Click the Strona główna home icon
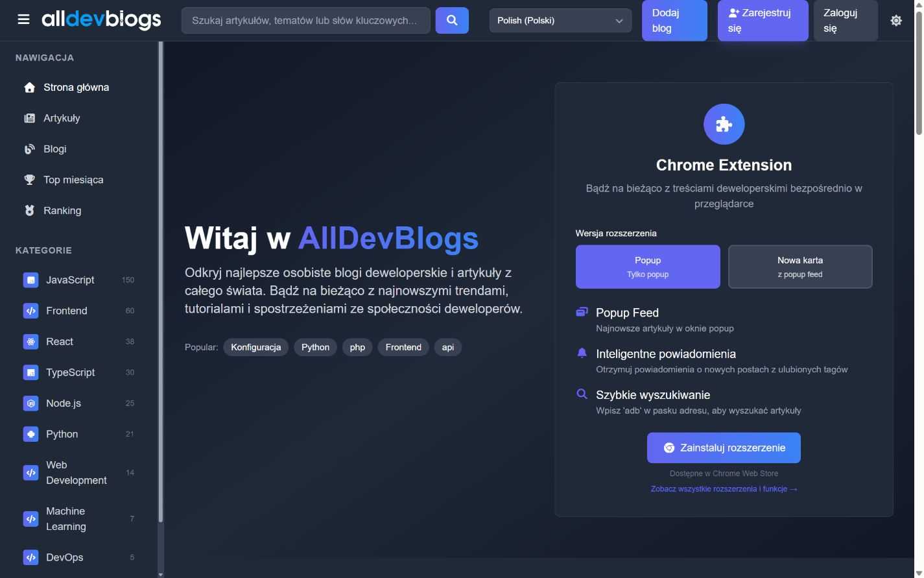Screen dimensions: 924x578 coord(29,88)
